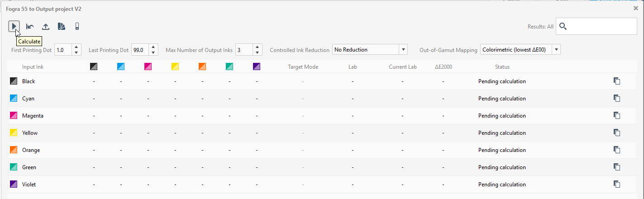Click the color swatch book toolbar icon
Image resolution: width=644 pixels, height=199 pixels.
pos(62,27)
